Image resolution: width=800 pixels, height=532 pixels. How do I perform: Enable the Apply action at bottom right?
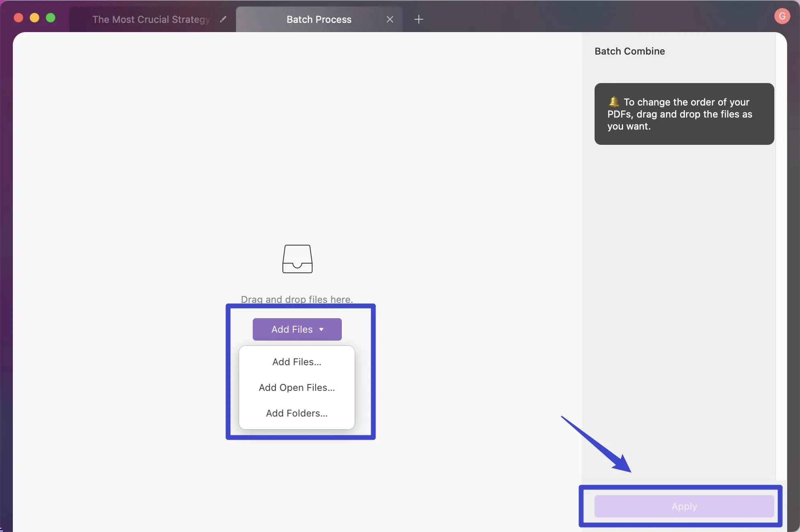point(684,506)
